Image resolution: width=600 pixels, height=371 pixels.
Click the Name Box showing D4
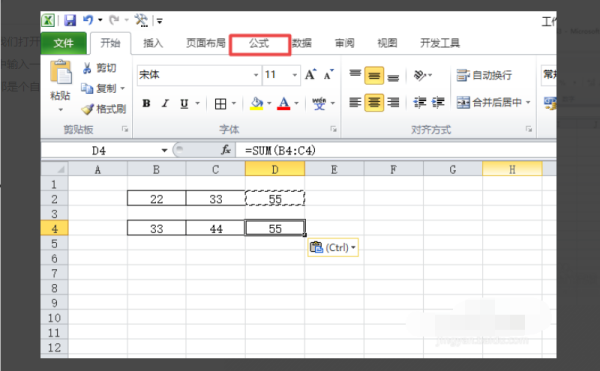pos(99,150)
